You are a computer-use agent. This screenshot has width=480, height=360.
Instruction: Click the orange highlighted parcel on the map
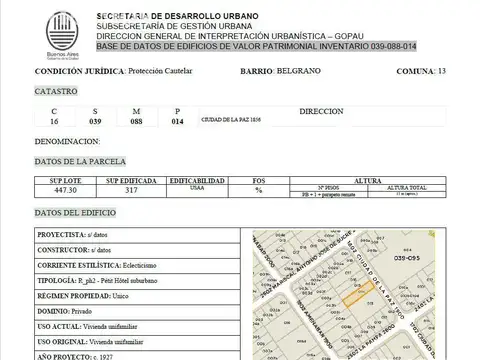(359, 294)
